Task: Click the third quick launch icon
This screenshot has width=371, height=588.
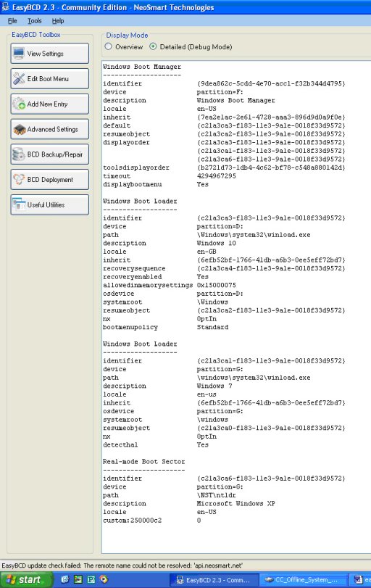Action: coord(91,580)
